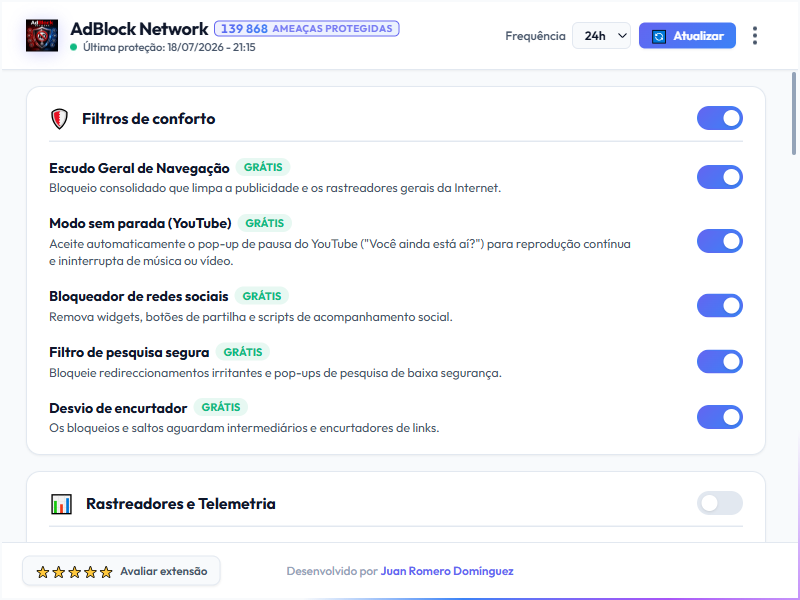Viewport: 800px width, 600px height.
Task: Click description 'Bloqueie redireccionamentos irritantes'
Action: (275, 373)
